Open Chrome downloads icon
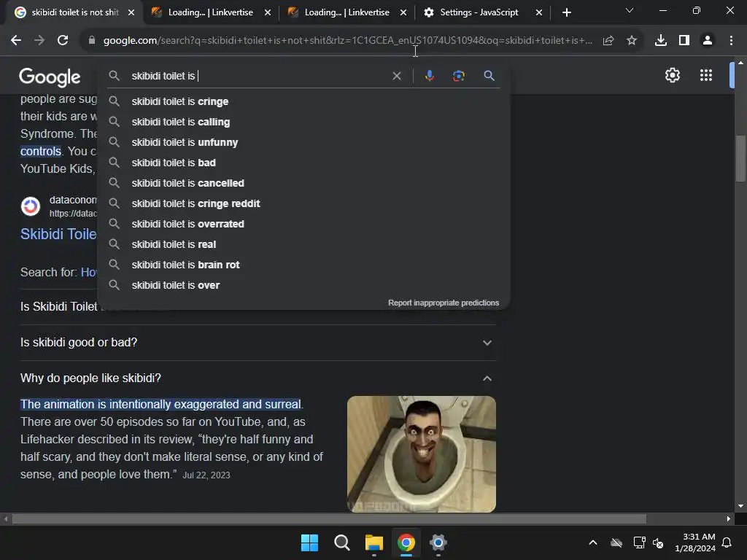Viewport: 747px width, 560px height. point(661,41)
